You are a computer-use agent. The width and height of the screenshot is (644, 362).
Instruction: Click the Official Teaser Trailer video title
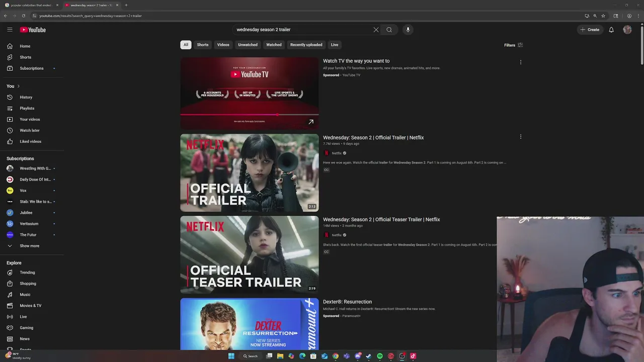click(x=381, y=219)
